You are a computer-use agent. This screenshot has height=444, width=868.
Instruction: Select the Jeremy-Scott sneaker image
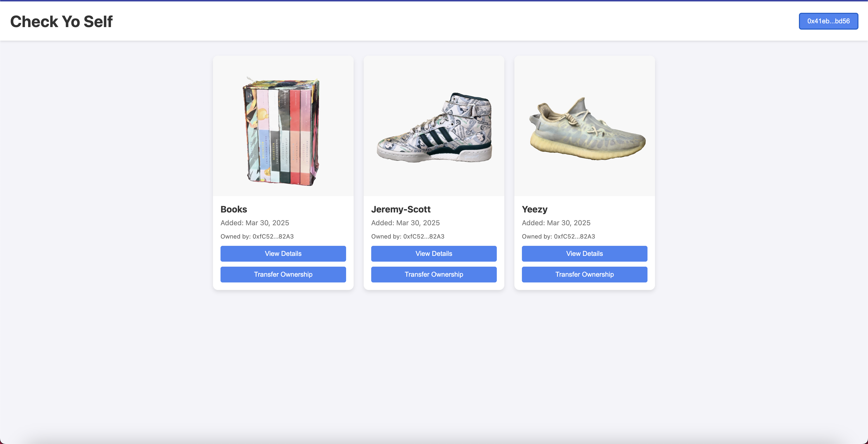click(434, 128)
